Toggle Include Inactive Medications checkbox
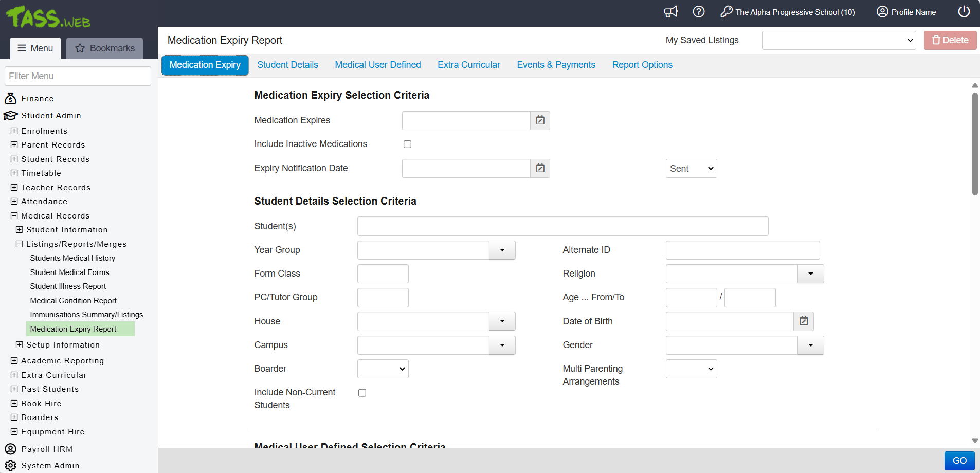Viewport: 980px width, 473px height. click(407, 144)
